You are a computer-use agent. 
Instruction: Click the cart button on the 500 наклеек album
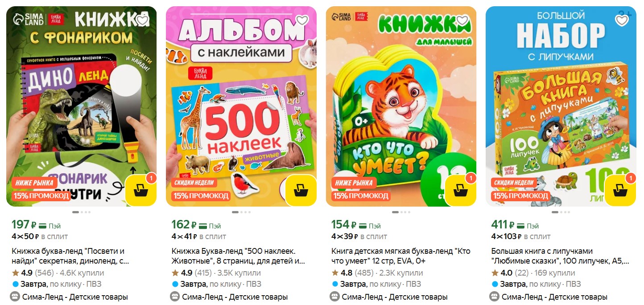point(301,190)
